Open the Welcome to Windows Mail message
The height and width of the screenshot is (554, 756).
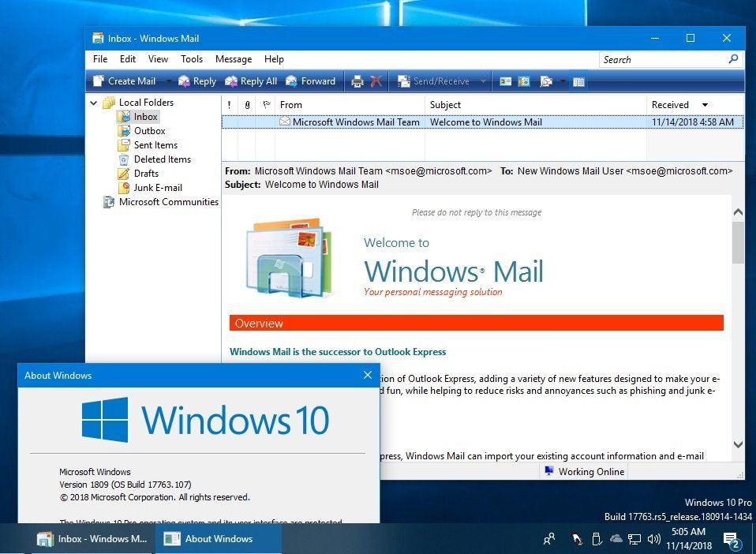click(485, 122)
